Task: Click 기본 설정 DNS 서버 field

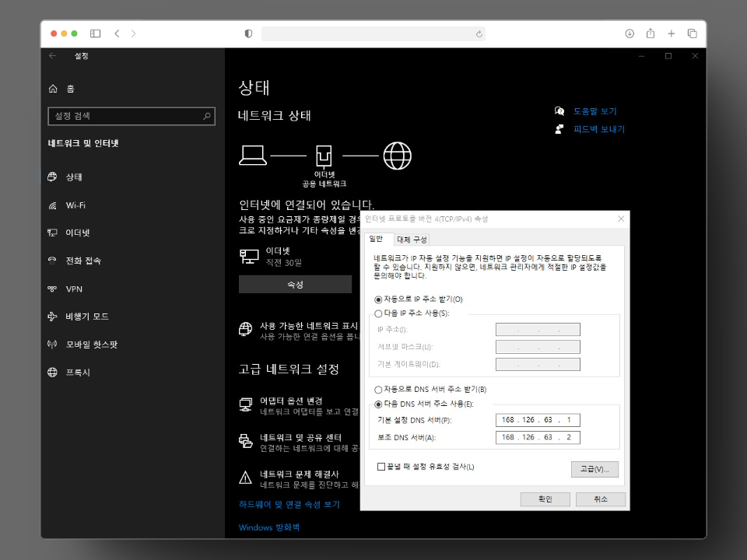Action: click(538, 420)
